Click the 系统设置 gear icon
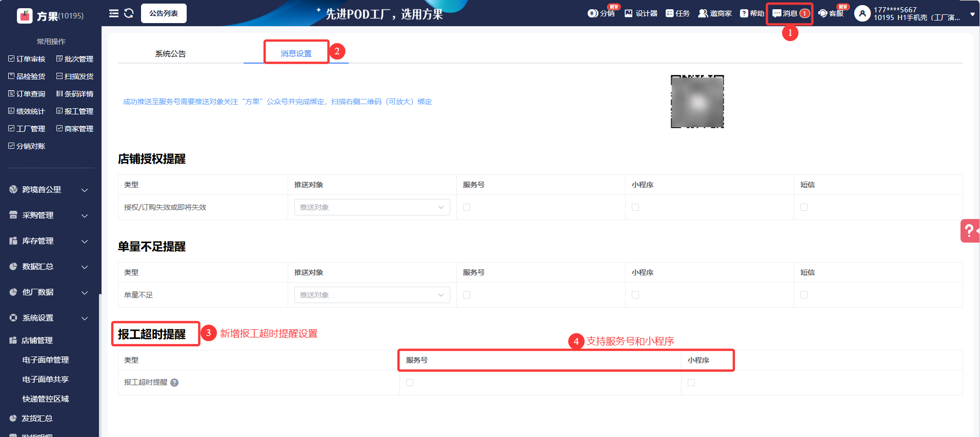This screenshot has height=437, width=980. point(13,317)
